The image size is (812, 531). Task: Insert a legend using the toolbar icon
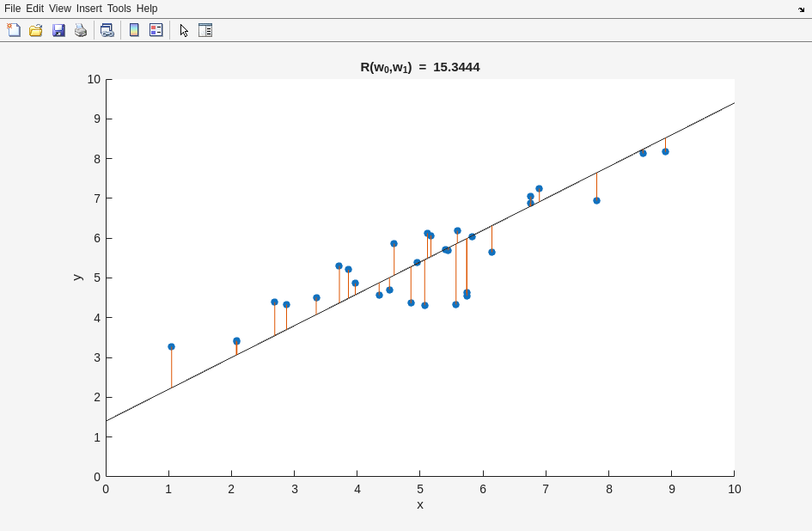156,30
